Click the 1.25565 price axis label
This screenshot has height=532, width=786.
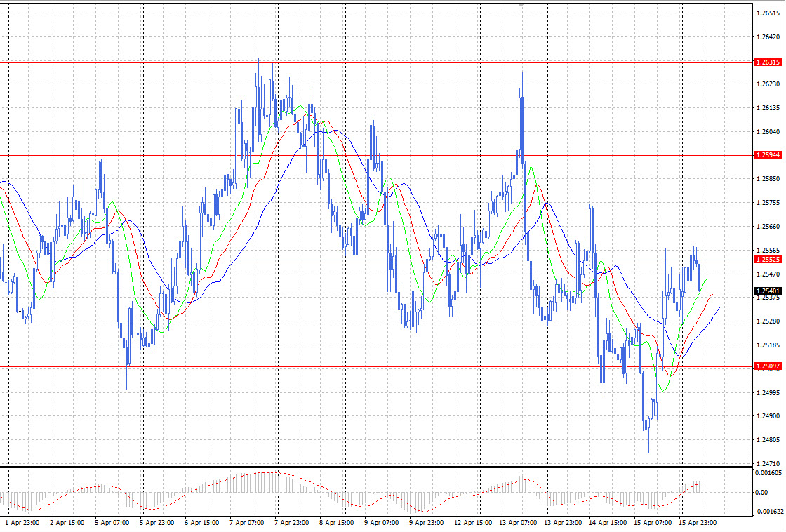coord(768,250)
